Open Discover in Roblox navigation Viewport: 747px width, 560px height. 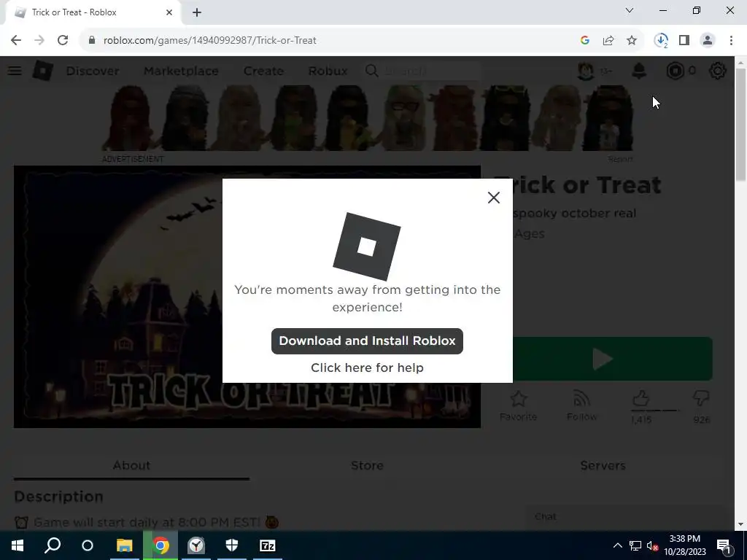[x=93, y=71]
